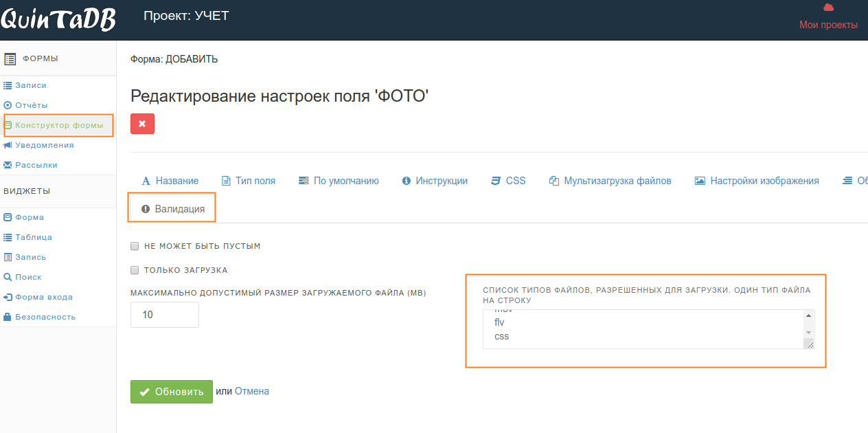Click the textarea resize handle corner
This screenshot has width=868, height=433.
(x=809, y=344)
